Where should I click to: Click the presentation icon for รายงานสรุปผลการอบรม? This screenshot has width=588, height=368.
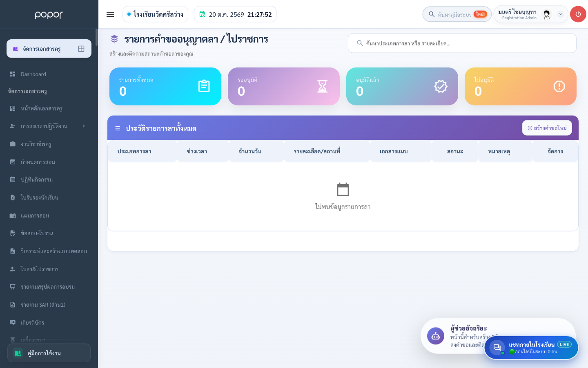pyautogui.click(x=13, y=287)
